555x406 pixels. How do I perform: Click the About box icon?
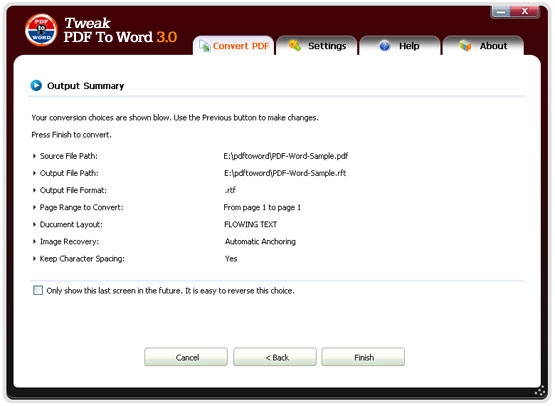pyautogui.click(x=465, y=46)
